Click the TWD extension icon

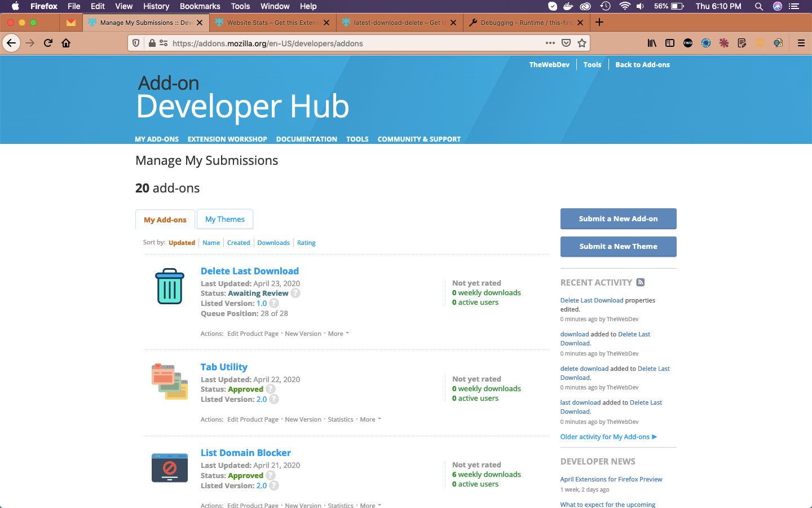tap(688, 43)
